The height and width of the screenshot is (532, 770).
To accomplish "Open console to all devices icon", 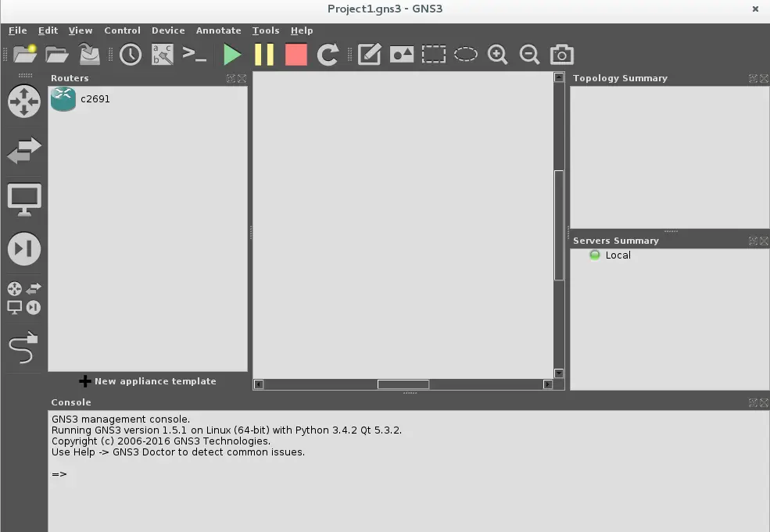I will [x=195, y=54].
